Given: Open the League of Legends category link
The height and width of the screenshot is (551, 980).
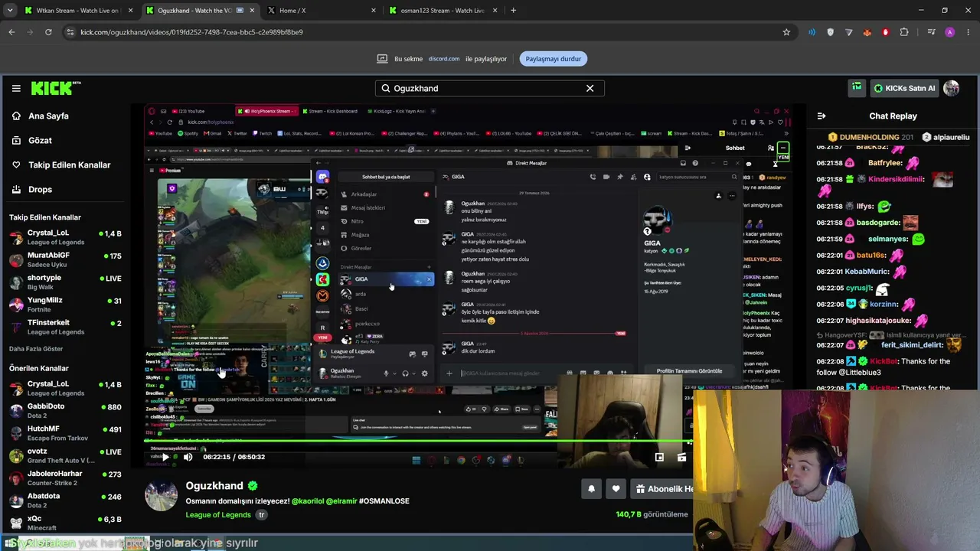Looking at the screenshot, I should (x=218, y=515).
